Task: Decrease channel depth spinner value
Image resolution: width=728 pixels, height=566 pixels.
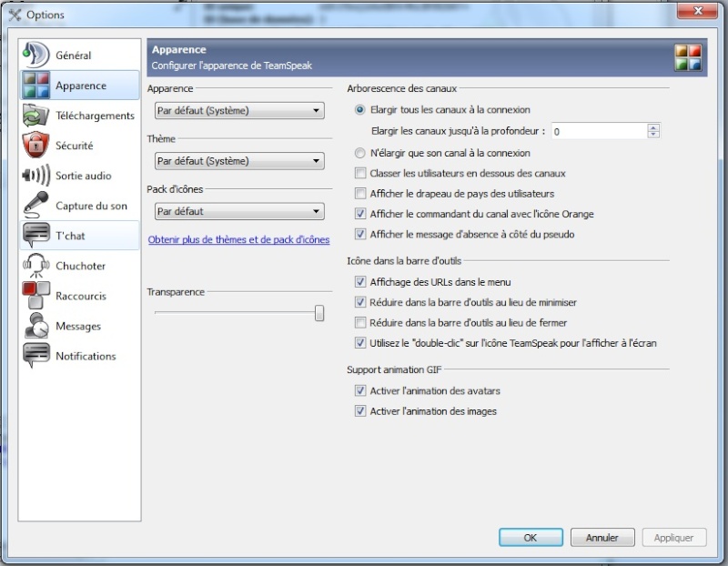Action: point(653,135)
